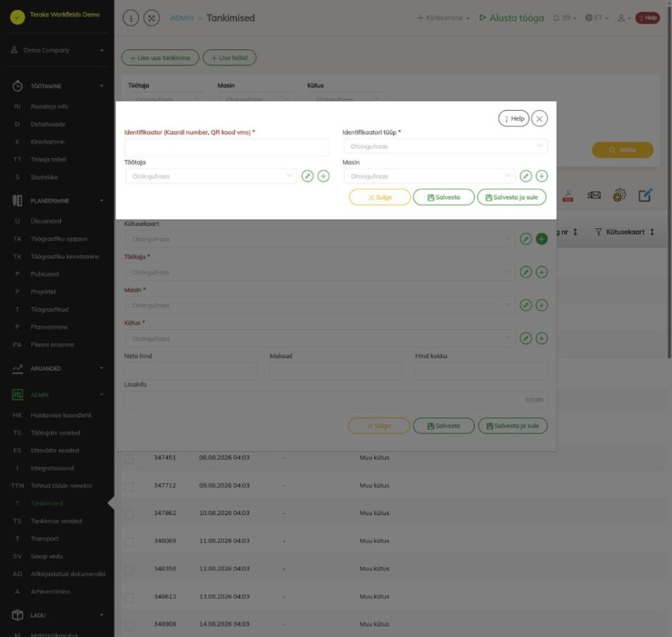Viewport: 672px width, 637px height.
Task: Open the Töötaja dropdown in the identifier dialog
Action: pyautogui.click(x=211, y=176)
